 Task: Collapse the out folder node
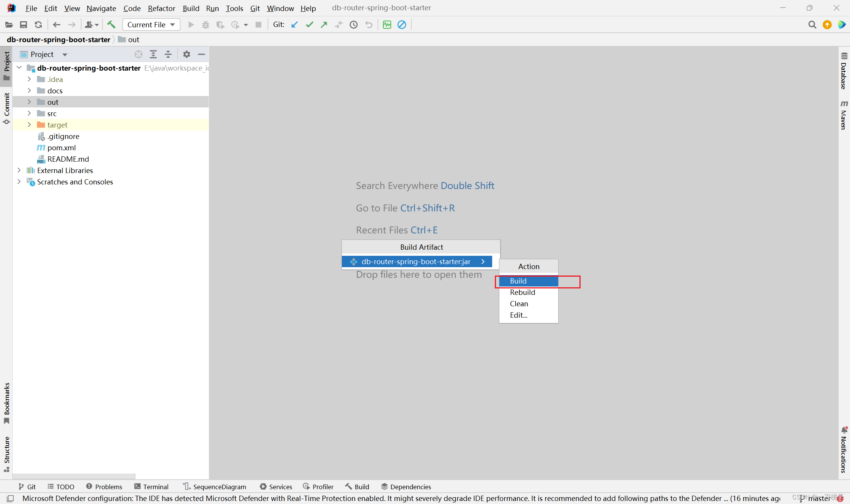(x=29, y=102)
